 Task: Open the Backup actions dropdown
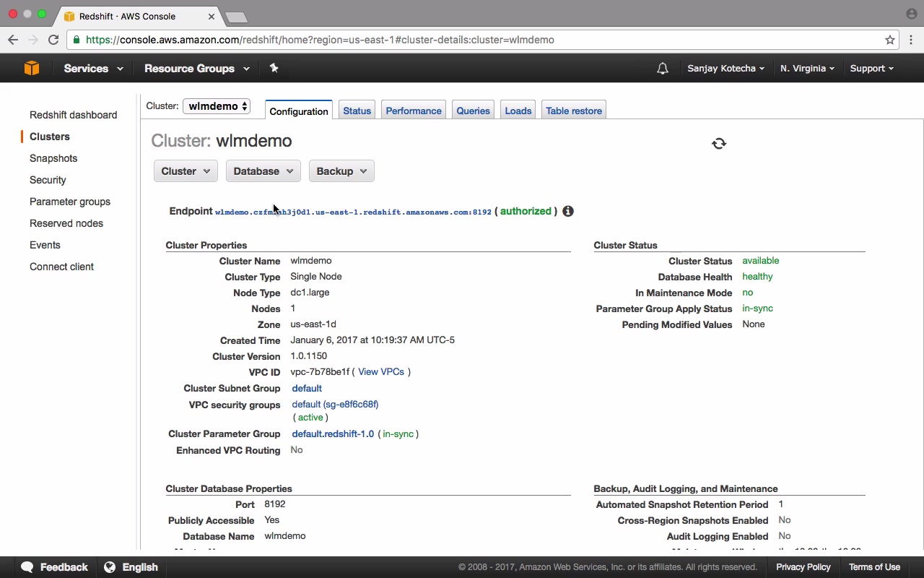(341, 171)
